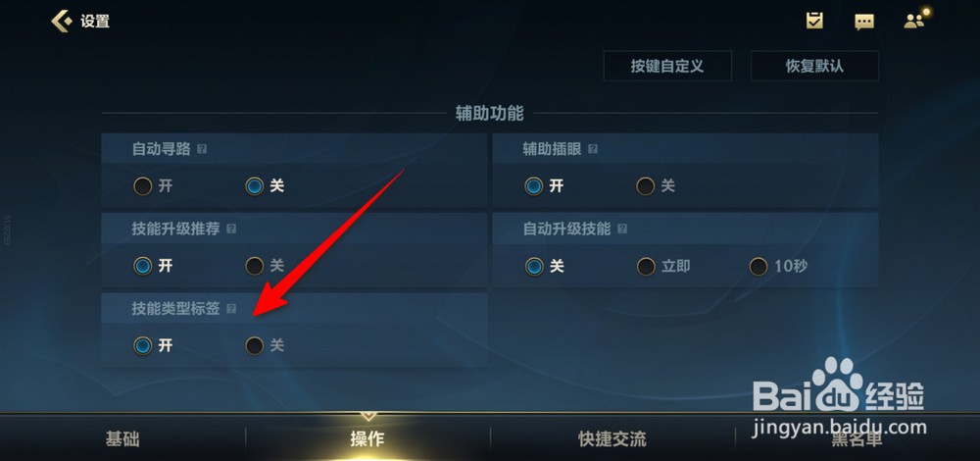The height and width of the screenshot is (461, 980).
Task: Click the 恢复默认 button
Action: point(814,66)
